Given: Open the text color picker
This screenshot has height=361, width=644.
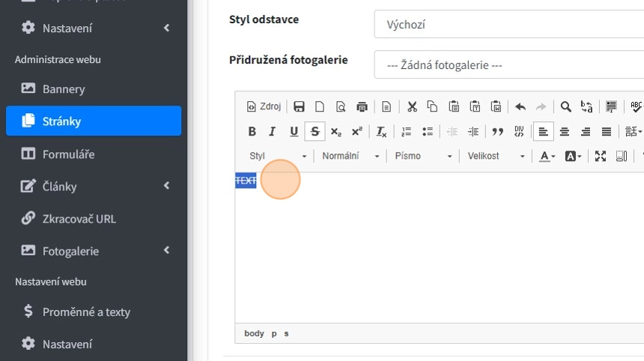Looking at the screenshot, I should [x=547, y=156].
